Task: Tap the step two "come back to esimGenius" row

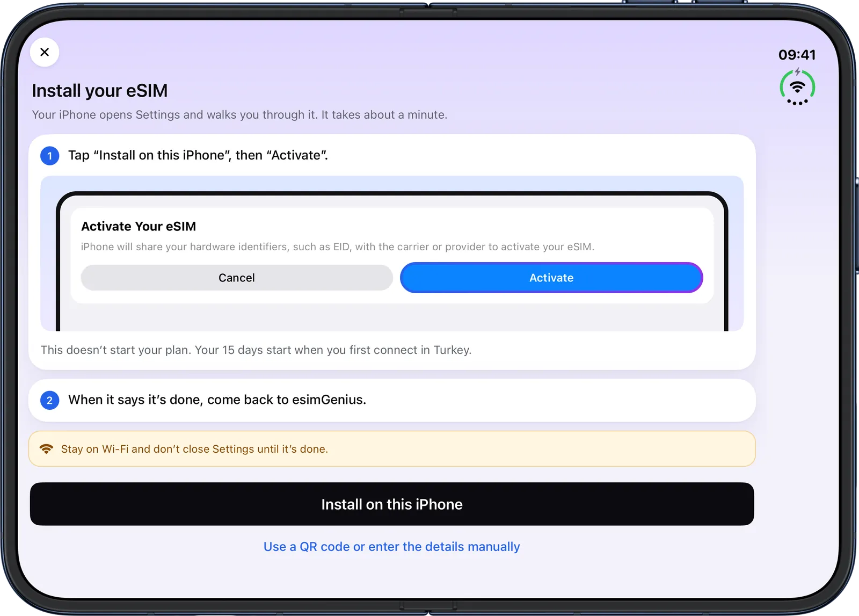Action: click(392, 400)
